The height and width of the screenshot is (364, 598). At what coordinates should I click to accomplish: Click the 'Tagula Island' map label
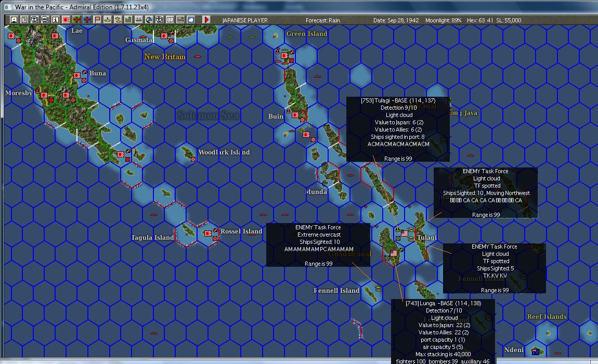[x=152, y=237]
